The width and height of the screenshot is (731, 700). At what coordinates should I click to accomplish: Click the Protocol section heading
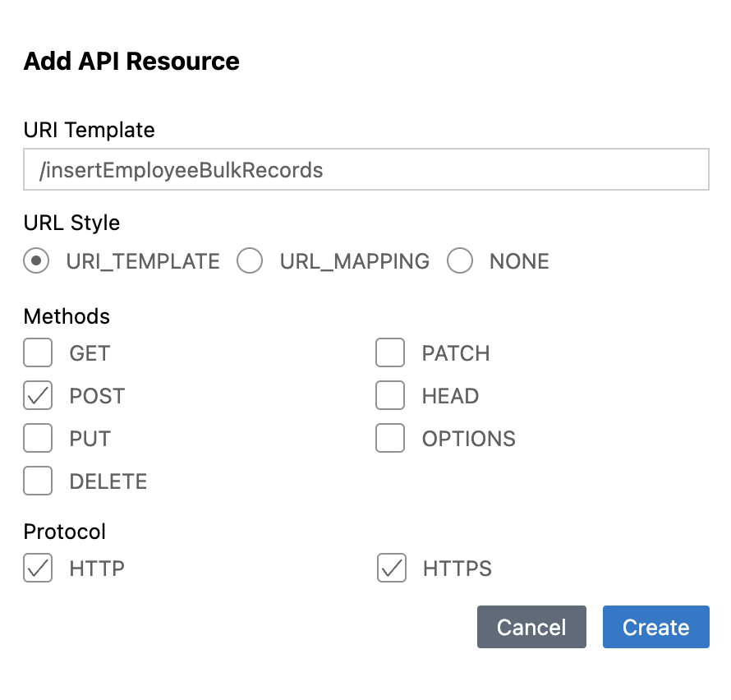65,532
